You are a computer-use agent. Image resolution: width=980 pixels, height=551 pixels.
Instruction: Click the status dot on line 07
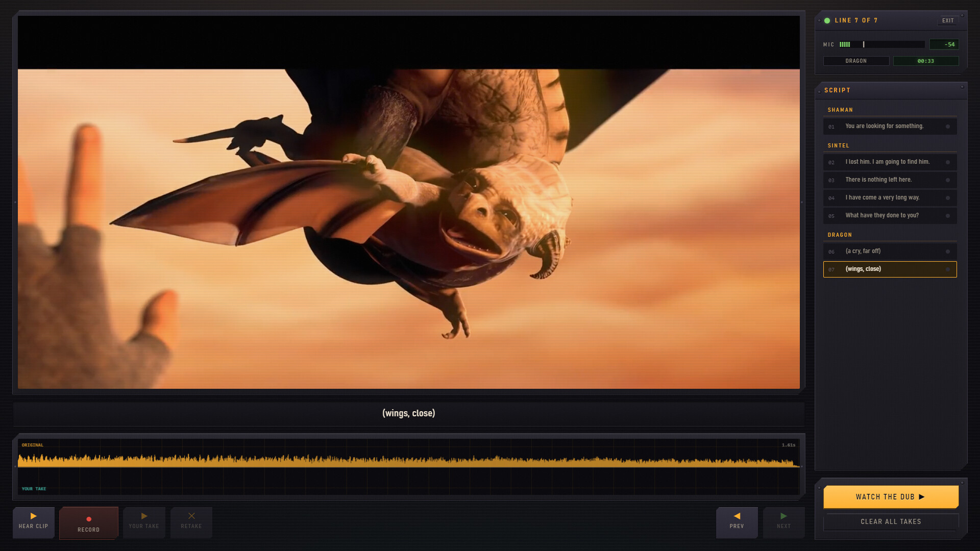[x=948, y=269]
